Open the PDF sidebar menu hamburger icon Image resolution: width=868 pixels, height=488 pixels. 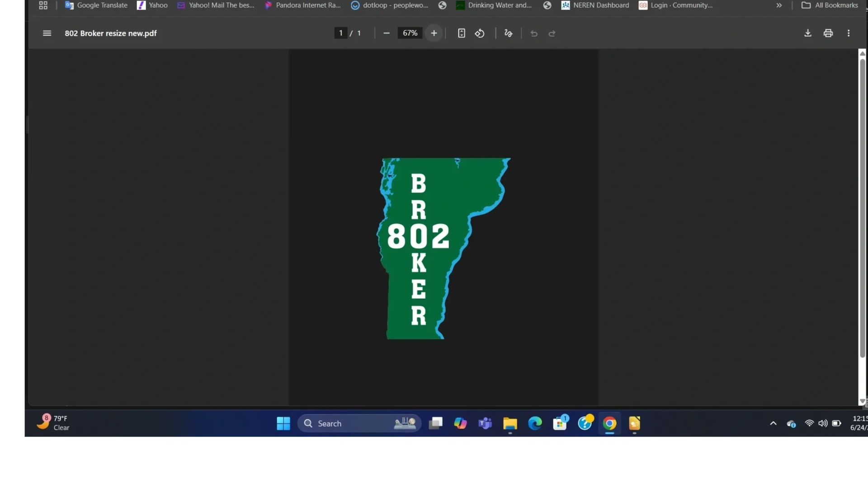click(x=47, y=33)
